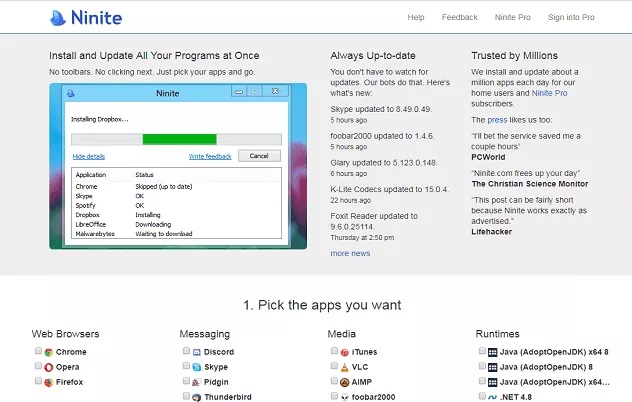
Task: Click the LibreOffice row in installer table
Action: coord(176,225)
